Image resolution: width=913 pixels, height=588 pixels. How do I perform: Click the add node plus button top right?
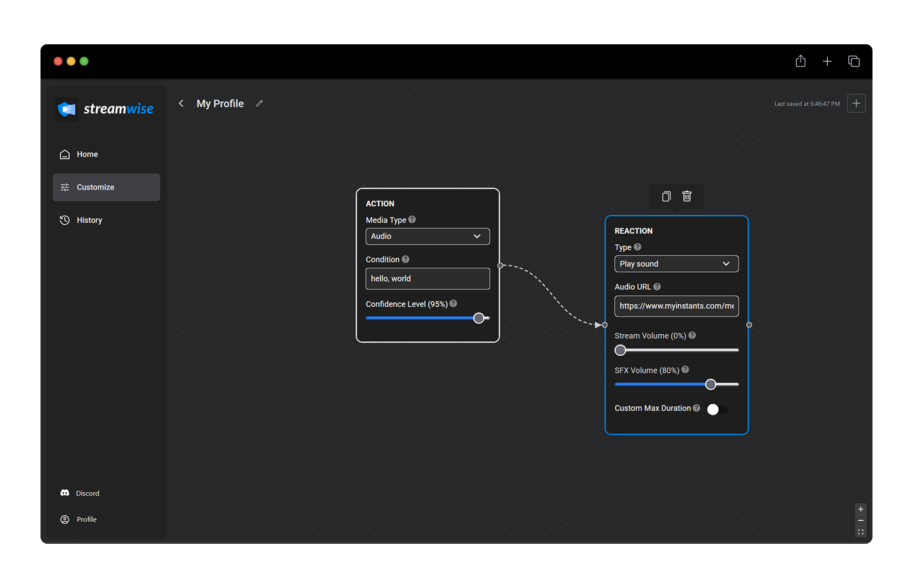(856, 103)
